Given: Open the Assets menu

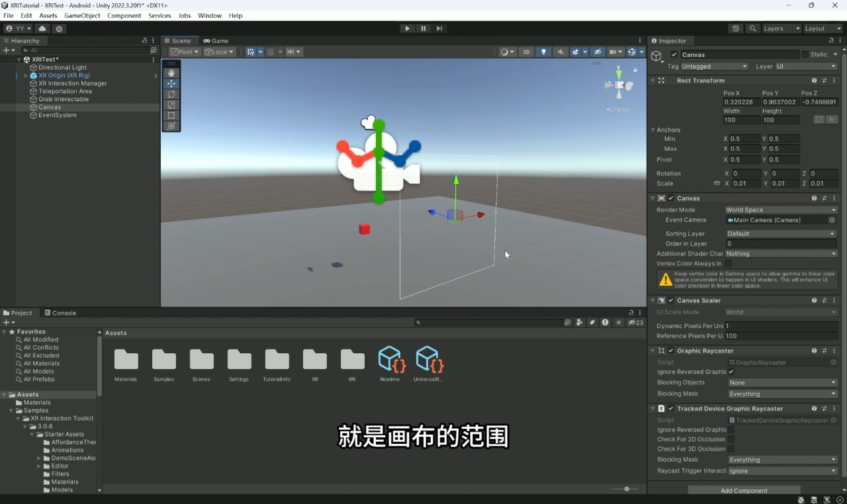Looking at the screenshot, I should click(48, 15).
